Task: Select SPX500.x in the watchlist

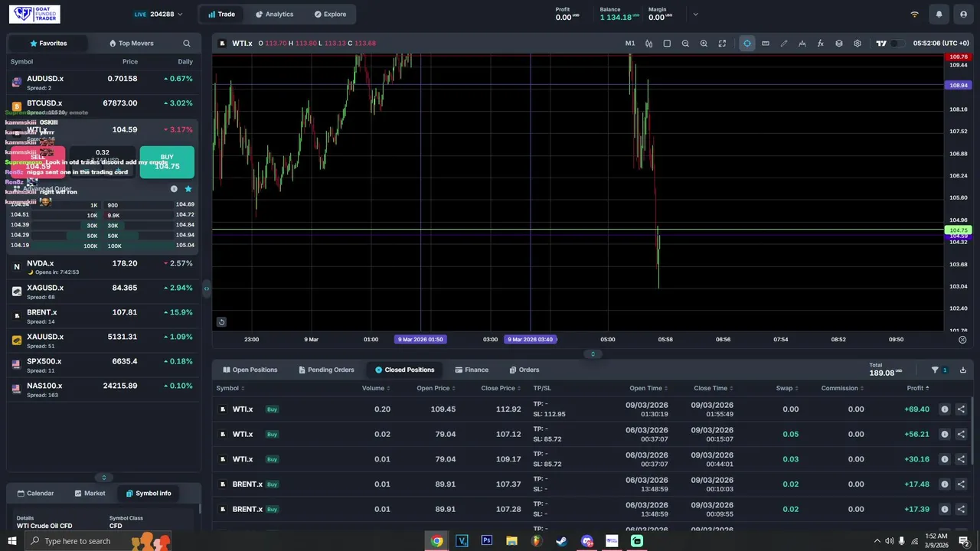Action: pos(103,365)
